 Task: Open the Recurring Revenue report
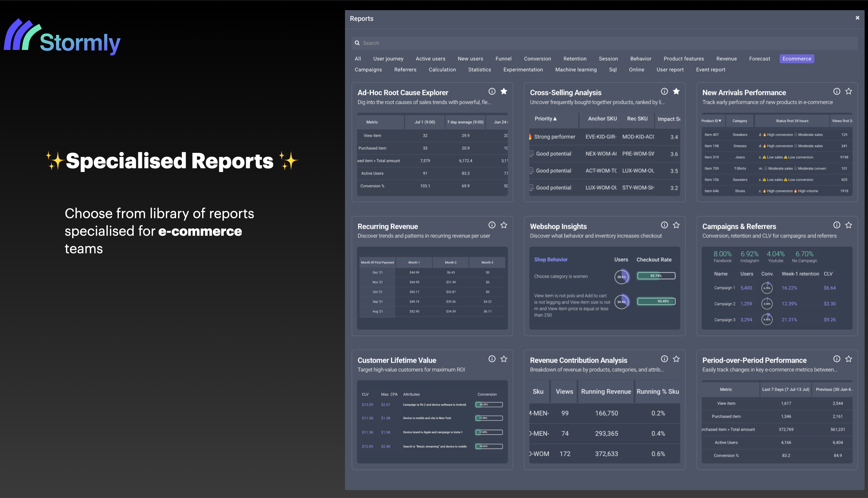tap(387, 227)
